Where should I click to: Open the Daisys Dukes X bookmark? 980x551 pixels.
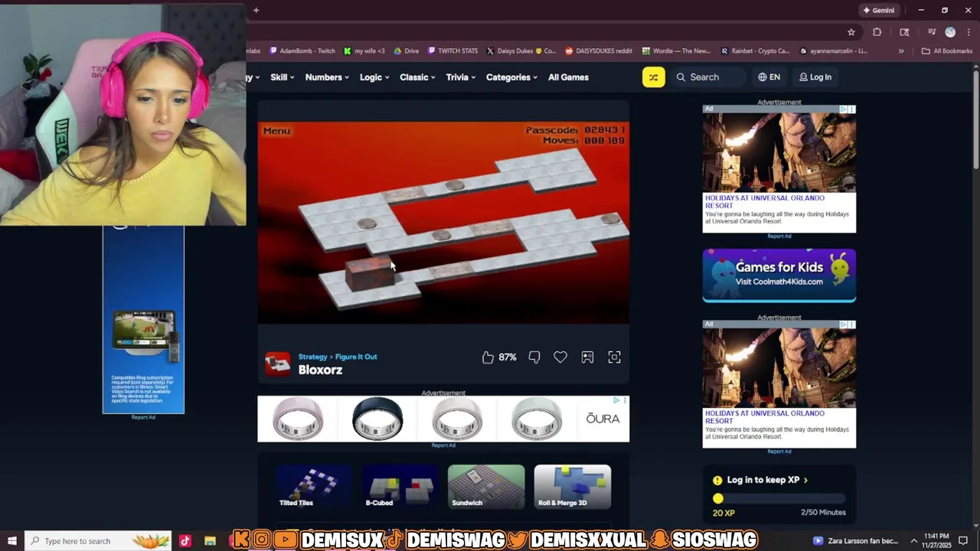[x=521, y=51]
